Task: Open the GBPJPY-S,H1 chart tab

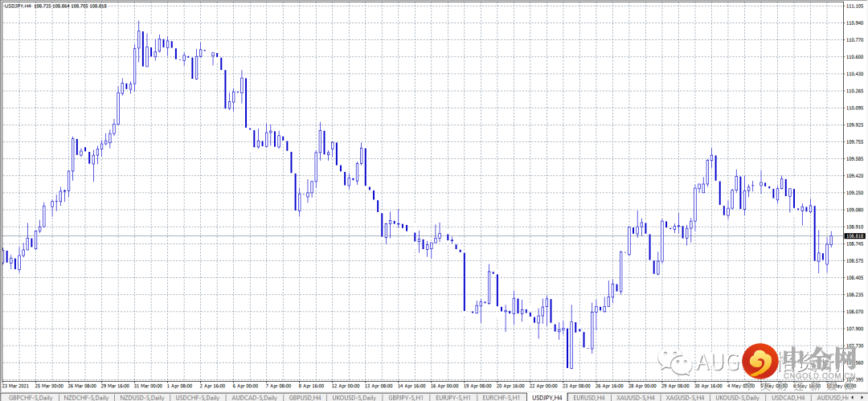Action: 407,398
